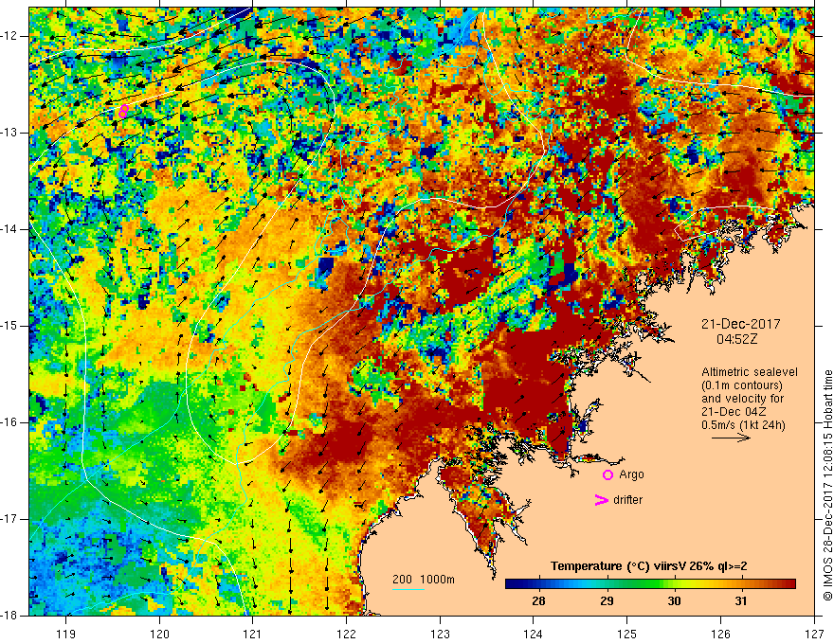
Task: Click the longitude axis label 121
Action: [252, 634]
